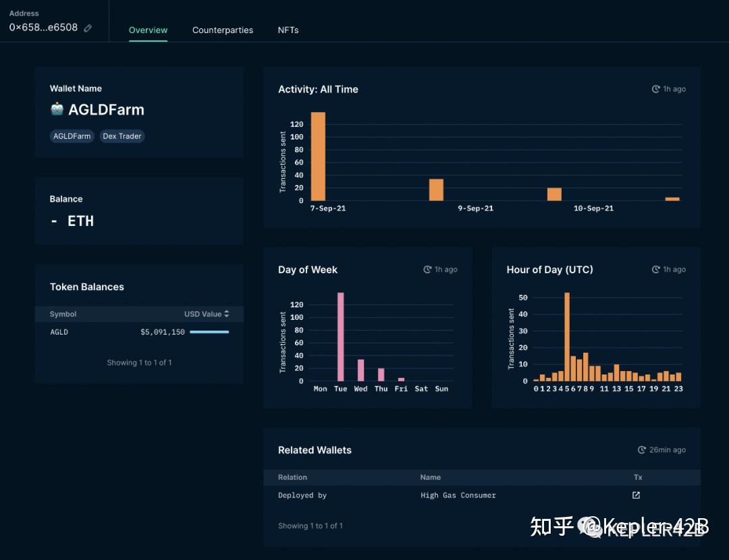Click the refresh icon on Day of Week
729x560 pixels.
[x=427, y=270]
